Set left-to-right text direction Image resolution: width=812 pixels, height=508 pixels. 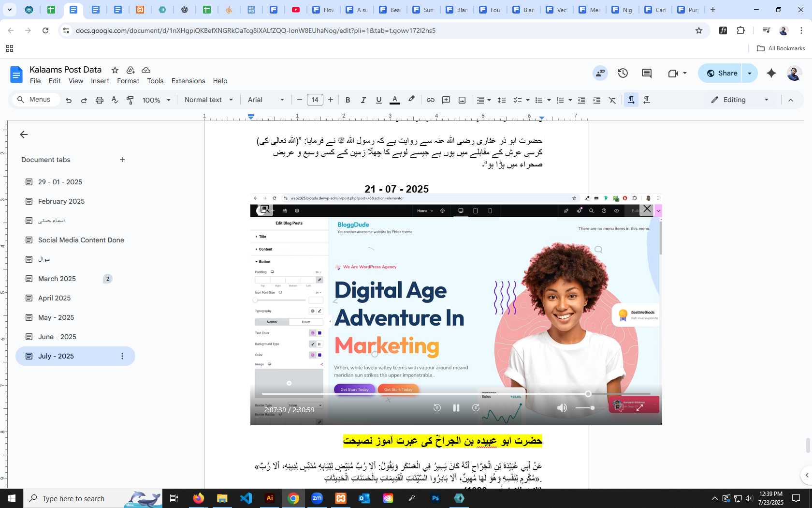[x=631, y=100]
